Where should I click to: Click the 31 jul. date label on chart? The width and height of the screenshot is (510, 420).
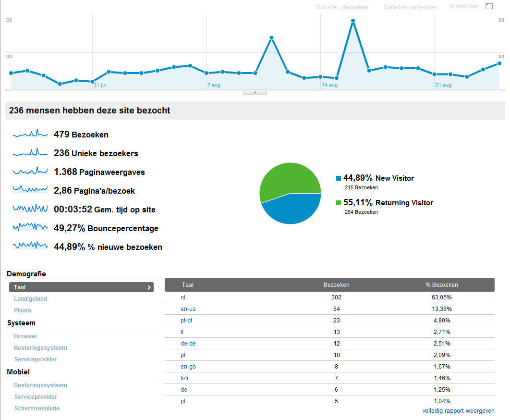[x=101, y=85]
